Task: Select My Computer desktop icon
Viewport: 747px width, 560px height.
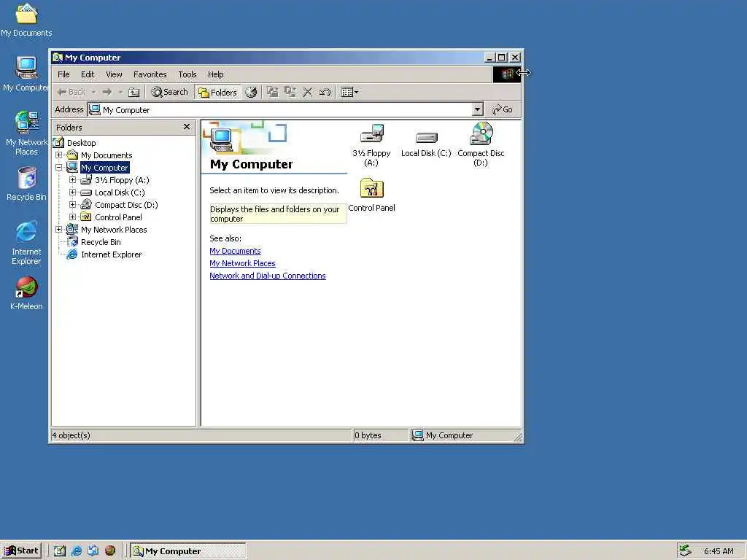Action: 26,74
